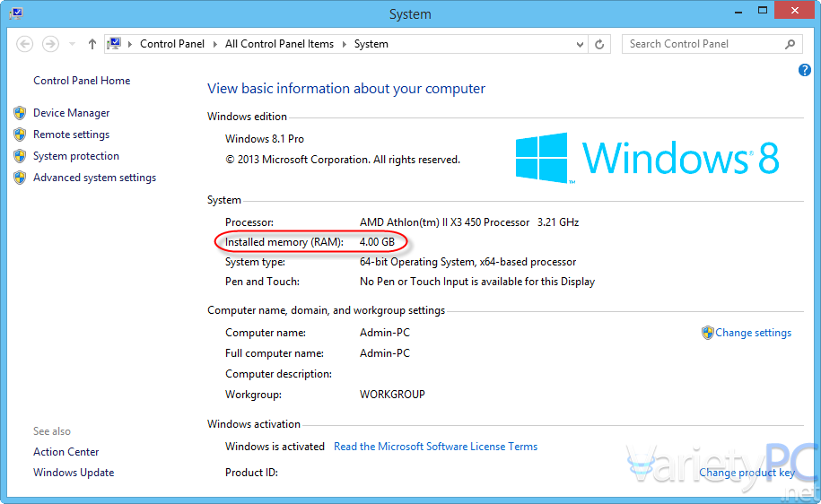Expand the chevron after Control Panel breadcrumb
This screenshot has width=821, height=504.
click(214, 44)
